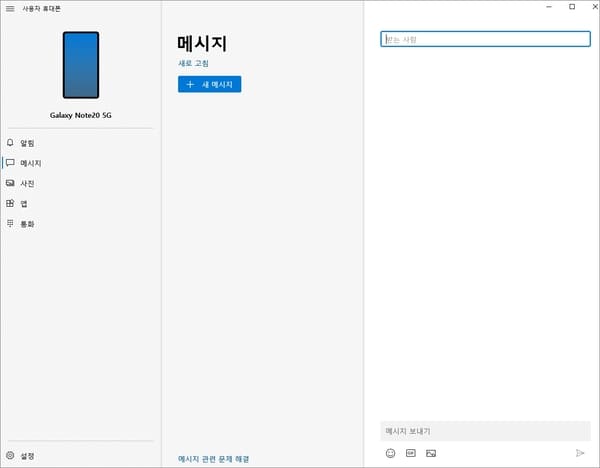Open the hamburger navigation menu

[10, 8]
